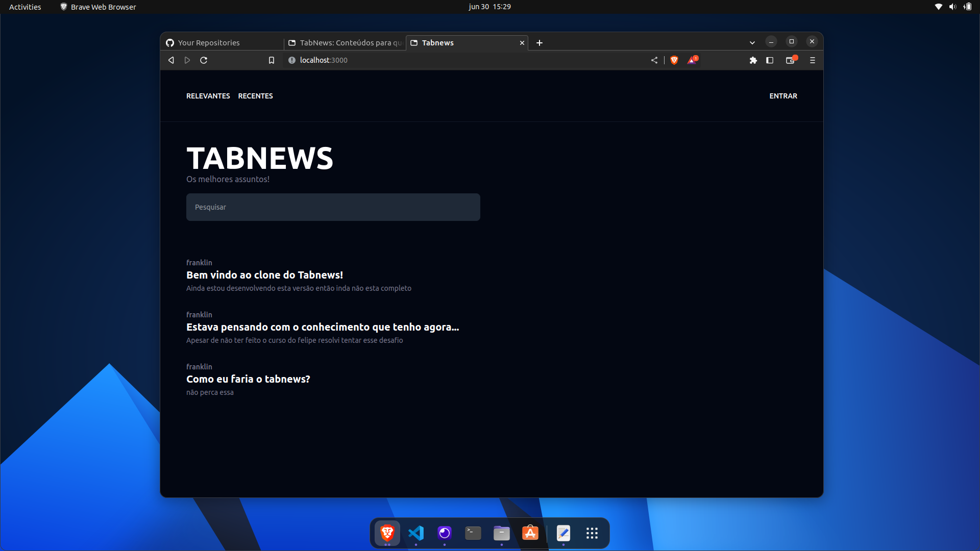Expand the tab search chevron
The width and height of the screenshot is (980, 551).
[x=752, y=42]
